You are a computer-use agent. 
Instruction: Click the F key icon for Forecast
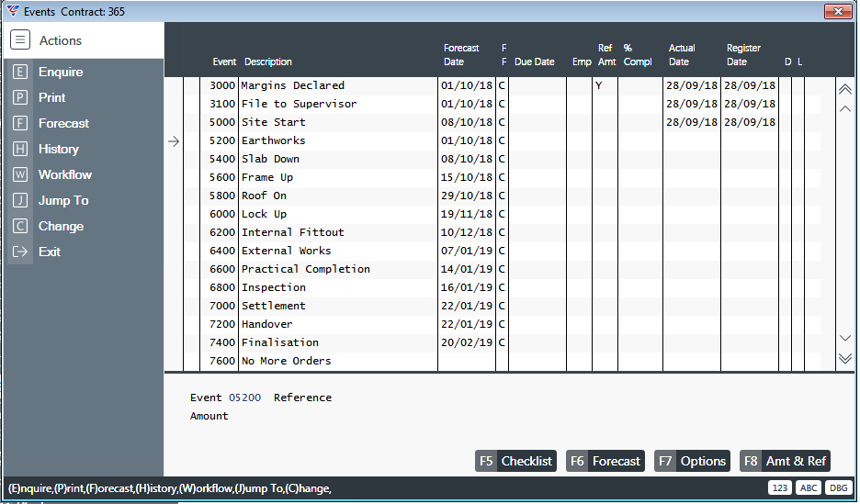coord(19,123)
